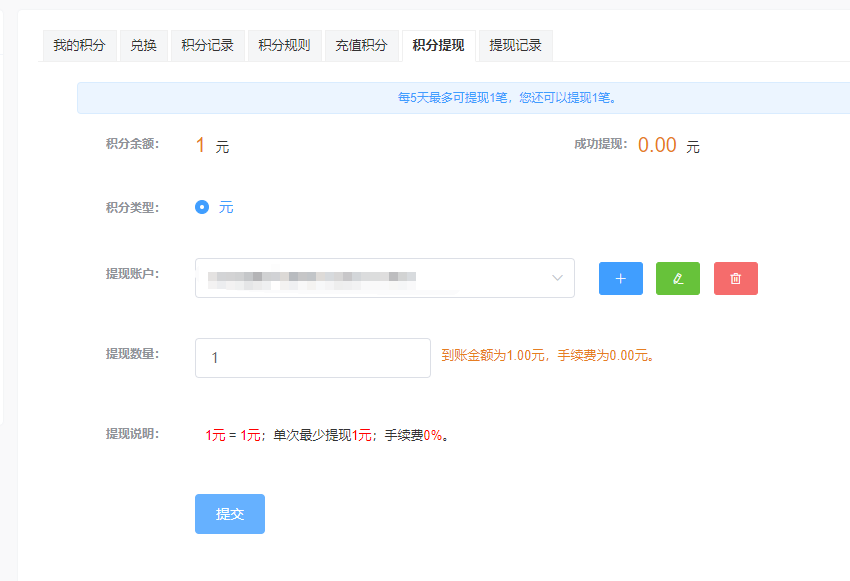
Task: Click the 元 label beside the radio button
Action: tap(226, 207)
